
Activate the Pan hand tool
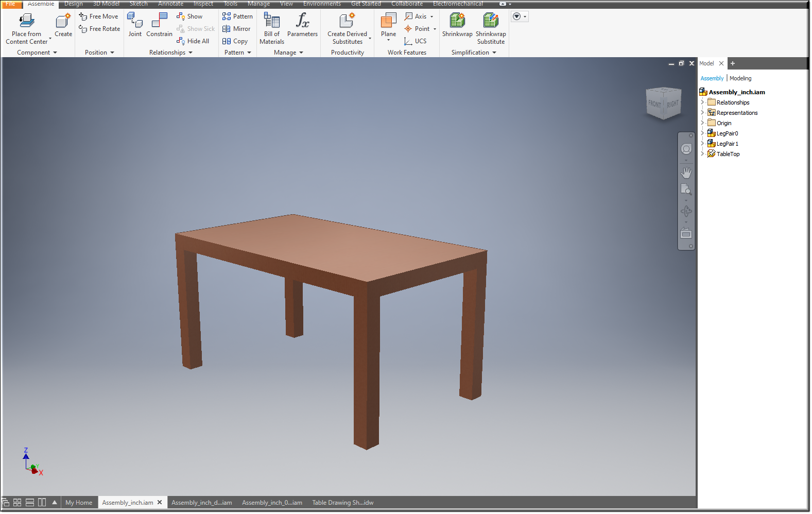point(686,173)
